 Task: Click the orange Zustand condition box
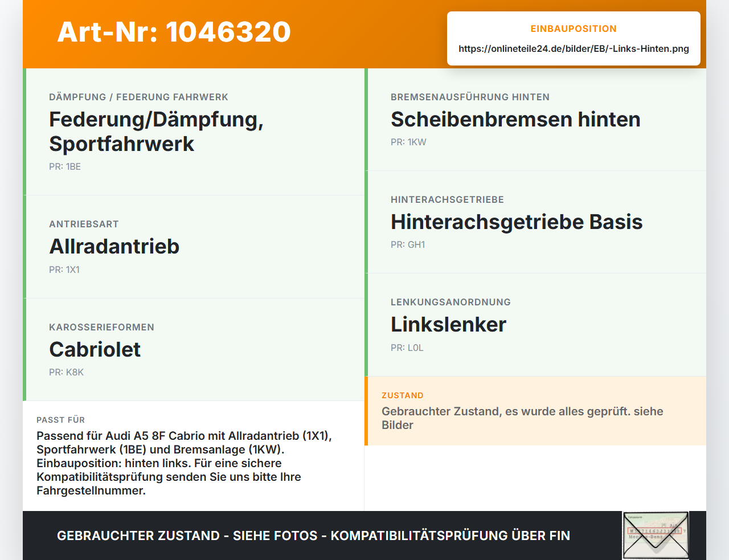535,411
